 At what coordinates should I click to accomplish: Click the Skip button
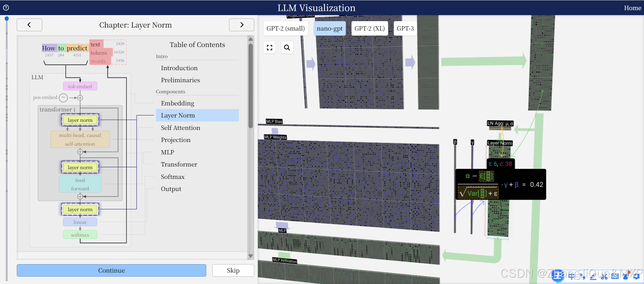(233, 271)
